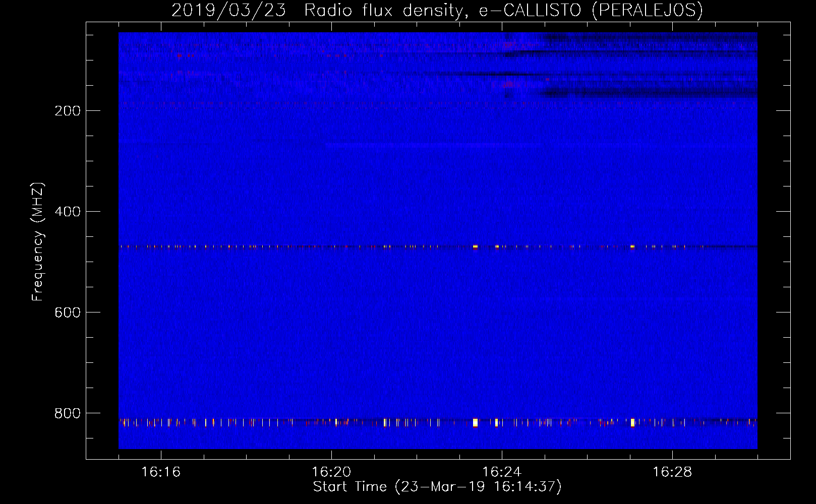The height and width of the screenshot is (504, 816).
Task: Click the '800' frequency tick label
Action: pos(68,413)
